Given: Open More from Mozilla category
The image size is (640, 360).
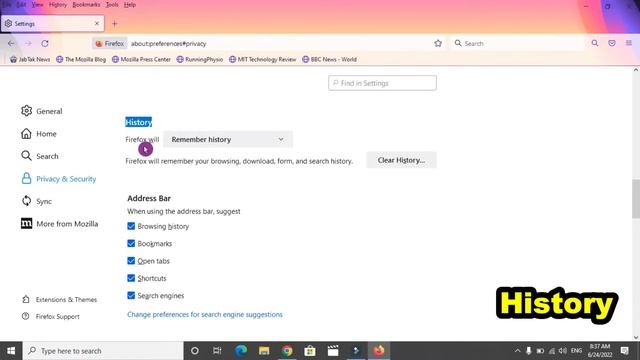Looking at the screenshot, I should [x=60, y=224].
